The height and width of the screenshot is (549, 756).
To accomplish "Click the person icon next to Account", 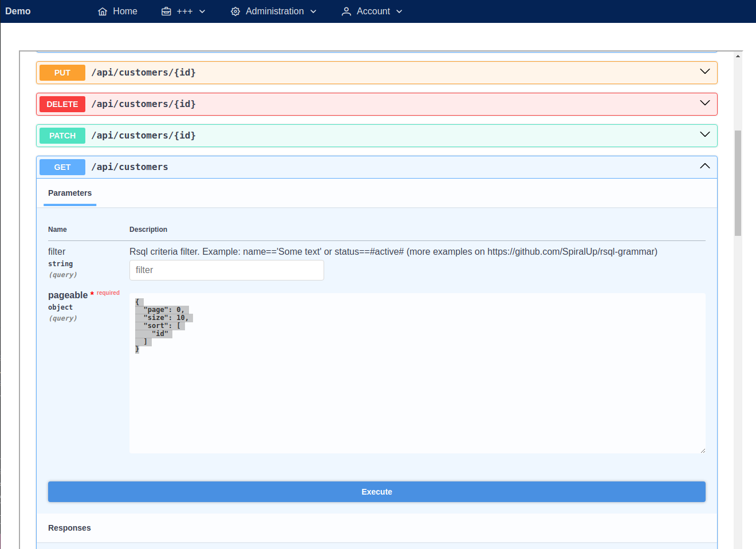I will [x=346, y=11].
